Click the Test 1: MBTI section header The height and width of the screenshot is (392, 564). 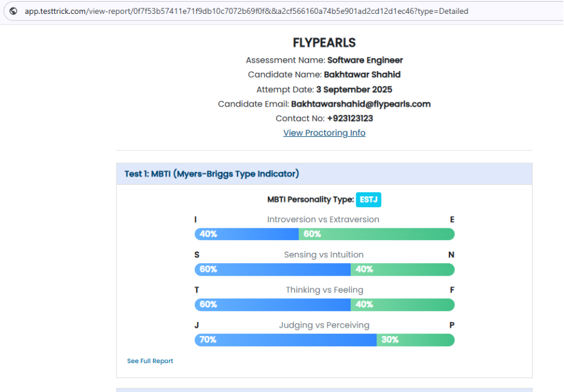pyautogui.click(x=211, y=174)
